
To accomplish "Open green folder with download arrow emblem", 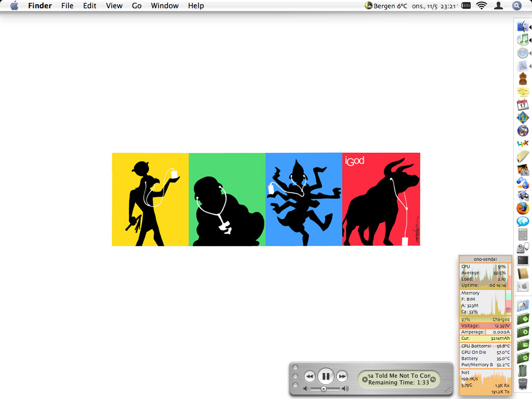I will pyautogui.click(x=523, y=331).
